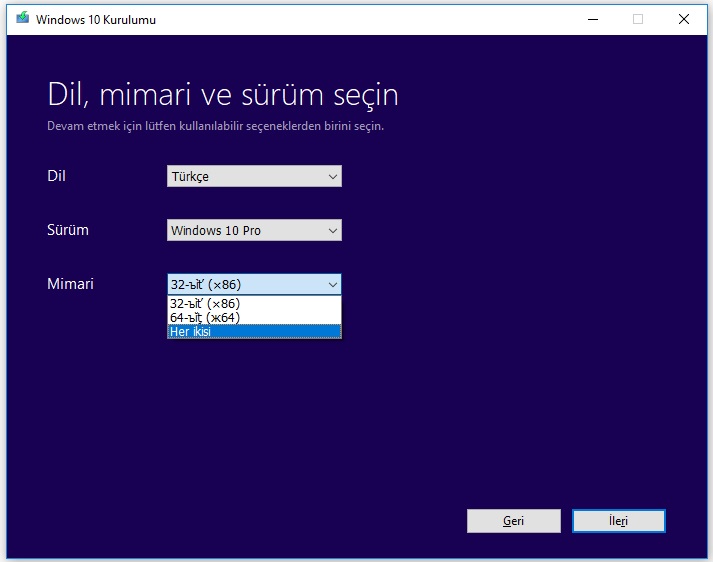
Task: Minimize the Windows 10 Kurulumu window
Action: [591, 19]
